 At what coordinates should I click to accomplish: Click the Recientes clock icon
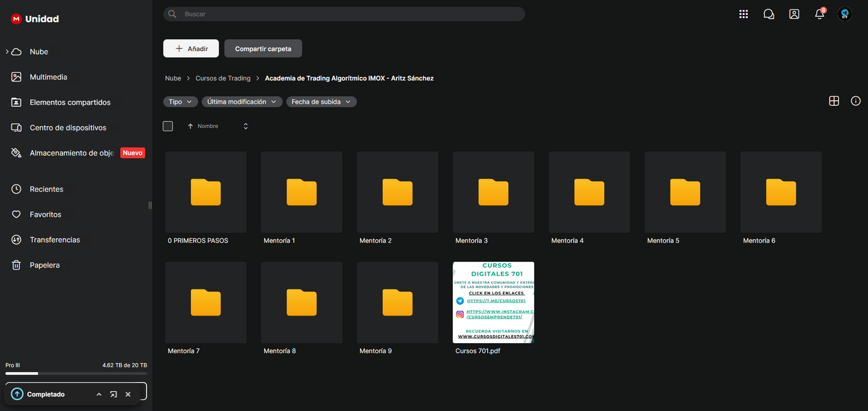[x=17, y=189]
